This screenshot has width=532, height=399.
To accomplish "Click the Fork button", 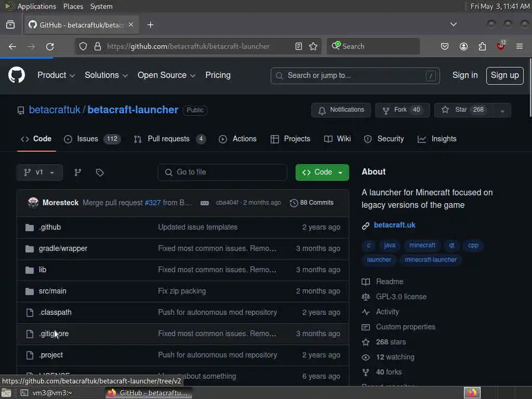I will pyautogui.click(x=403, y=110).
